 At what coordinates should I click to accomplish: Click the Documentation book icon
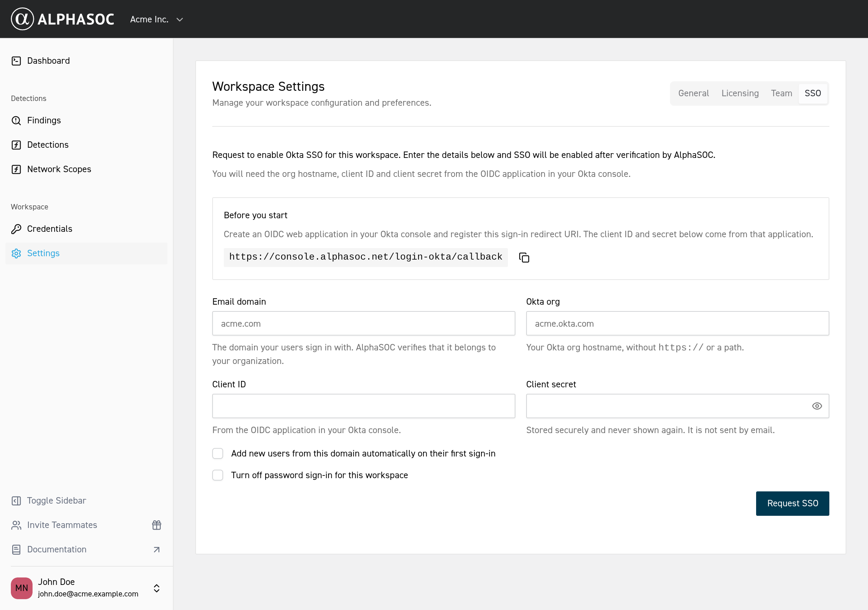click(x=16, y=550)
